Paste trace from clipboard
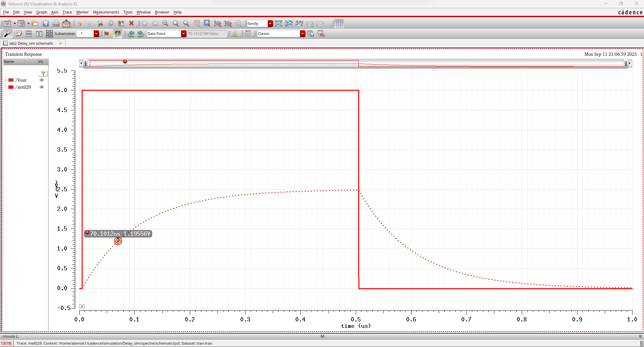The width and height of the screenshot is (644, 347). (x=121, y=24)
